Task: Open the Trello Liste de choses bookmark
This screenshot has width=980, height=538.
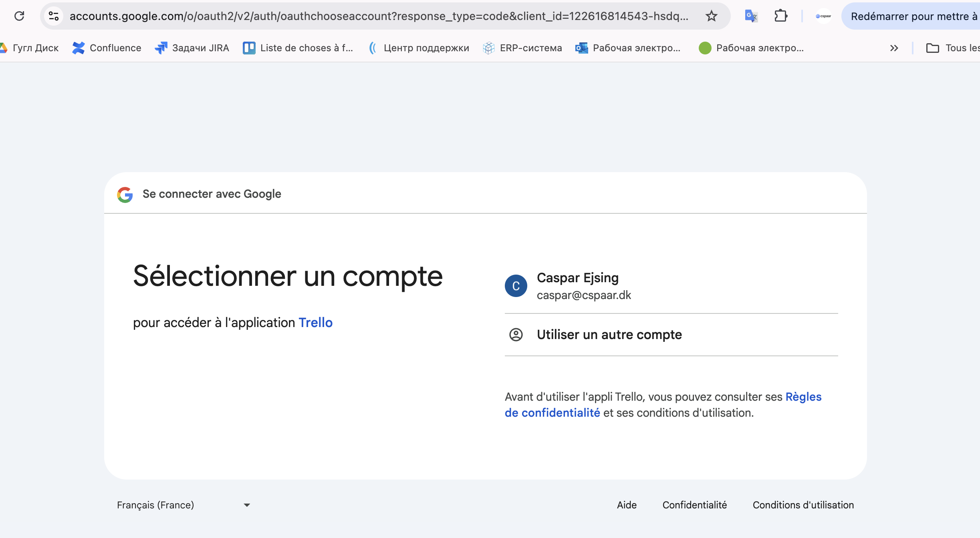Action: [x=298, y=48]
